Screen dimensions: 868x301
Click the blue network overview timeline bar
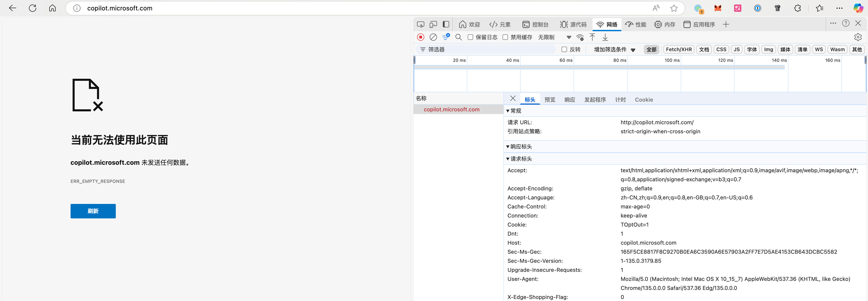pos(599,67)
